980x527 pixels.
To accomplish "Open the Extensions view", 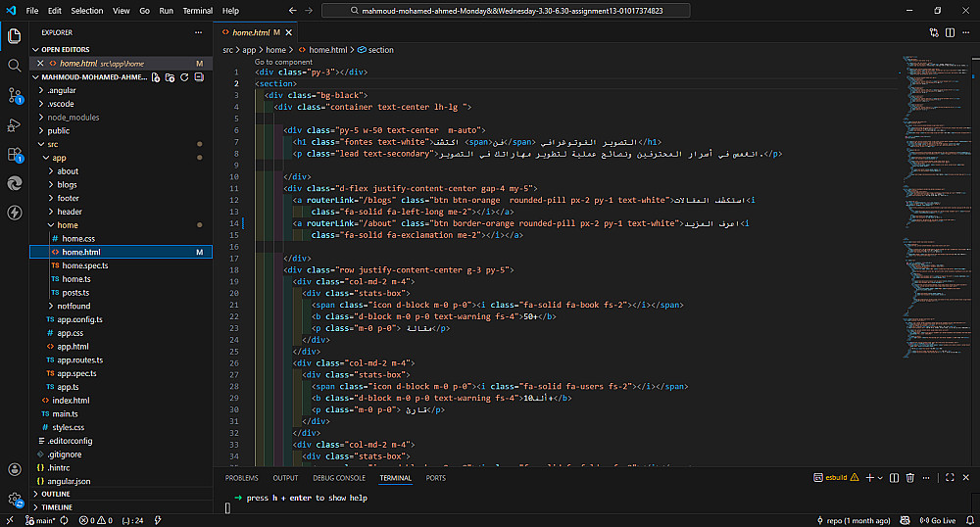I will click(15, 154).
